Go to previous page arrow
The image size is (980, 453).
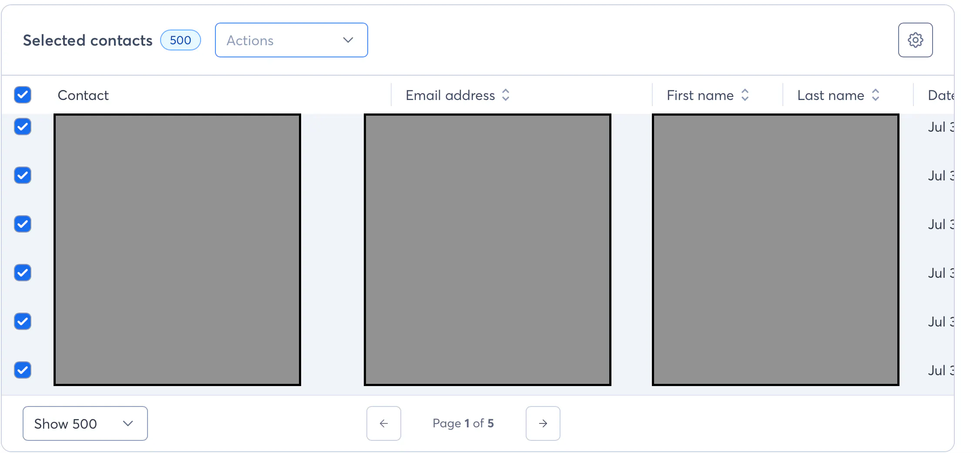pos(383,423)
